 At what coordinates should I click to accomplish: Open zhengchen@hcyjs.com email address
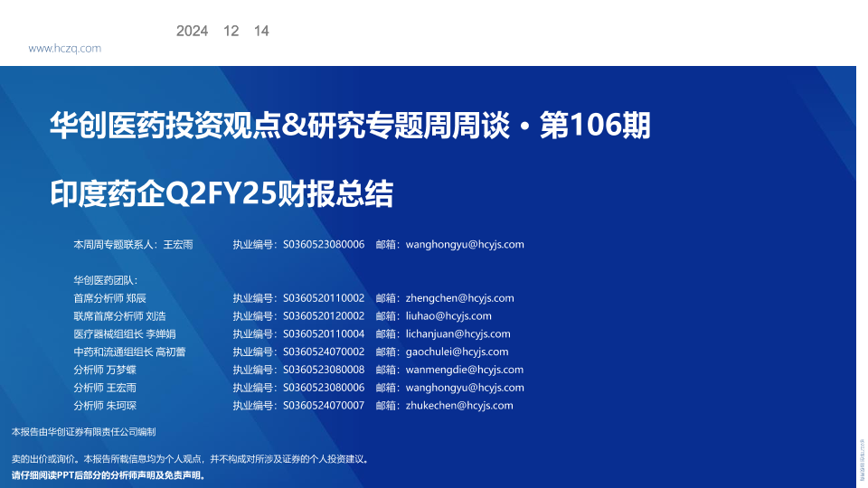[x=459, y=298]
